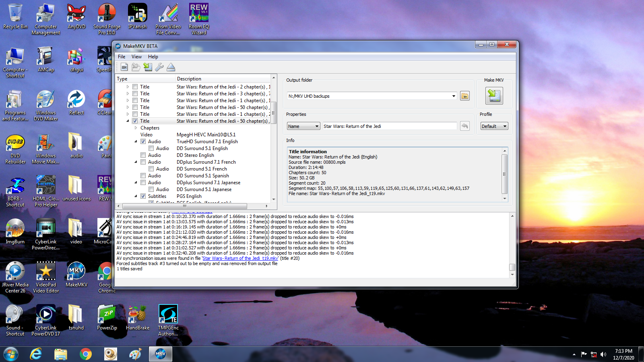Viewport: 644px width, 362px height.
Task: Click the Open disc folder toolbar icon
Action: point(136,67)
